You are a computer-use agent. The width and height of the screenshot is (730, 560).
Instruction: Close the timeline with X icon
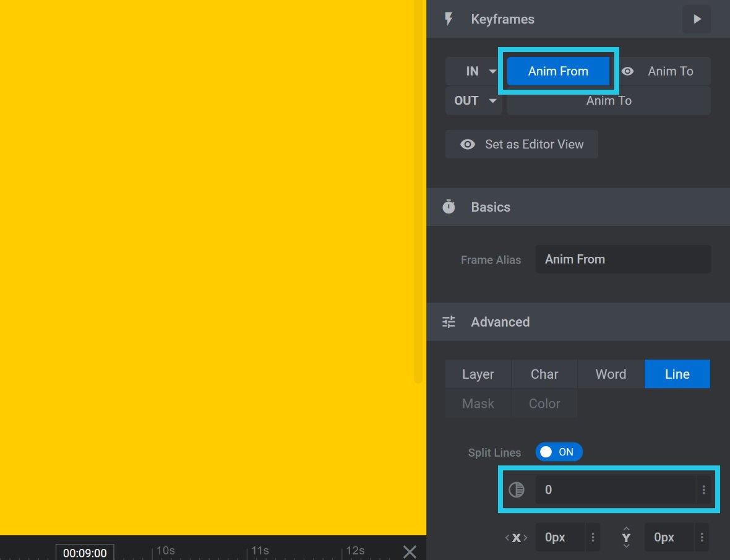410,551
